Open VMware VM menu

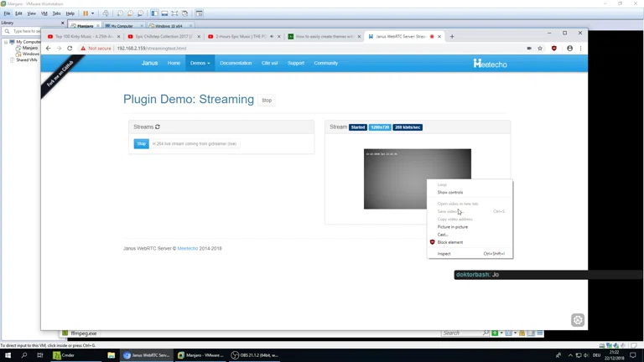pyautogui.click(x=44, y=13)
